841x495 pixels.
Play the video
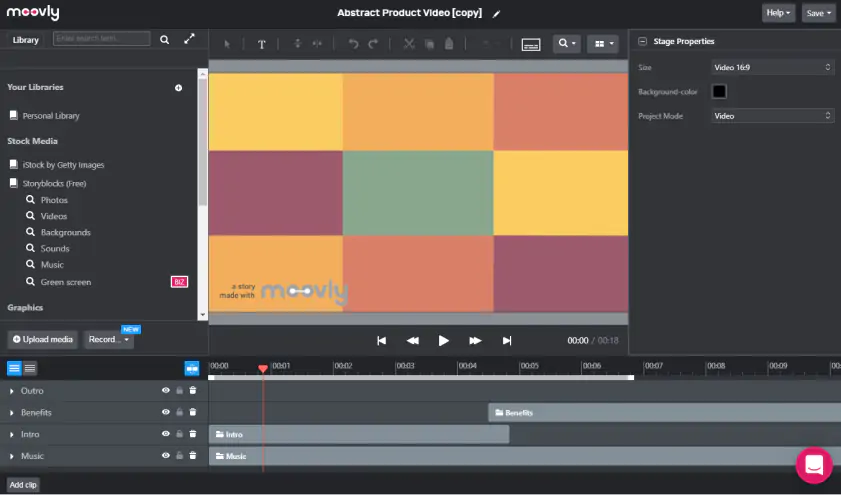pyautogui.click(x=443, y=341)
